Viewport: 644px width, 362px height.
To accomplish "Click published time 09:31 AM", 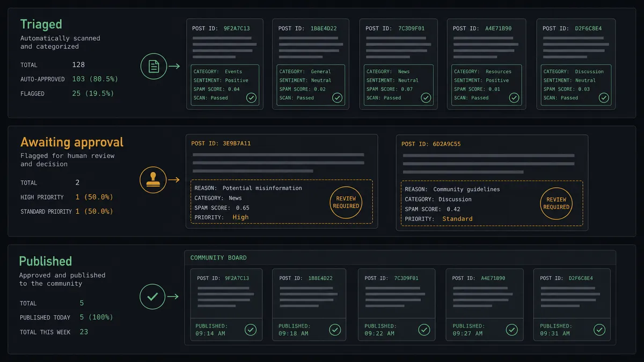I will click(555, 333).
